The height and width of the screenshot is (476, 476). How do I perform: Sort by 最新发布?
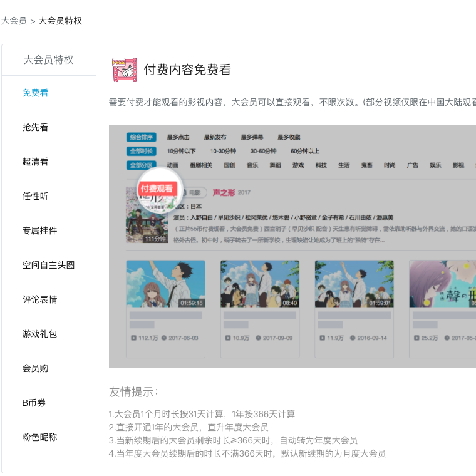point(215,137)
